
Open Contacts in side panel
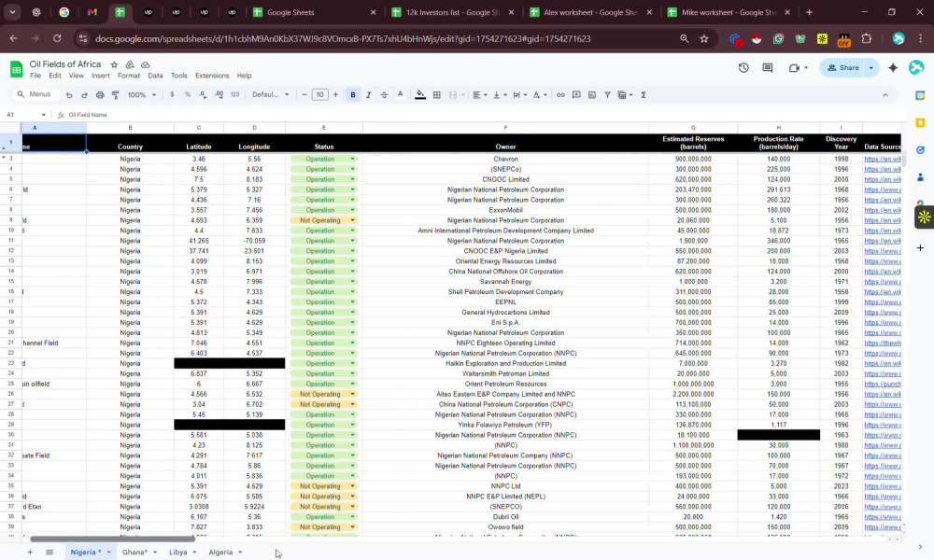pos(920,177)
